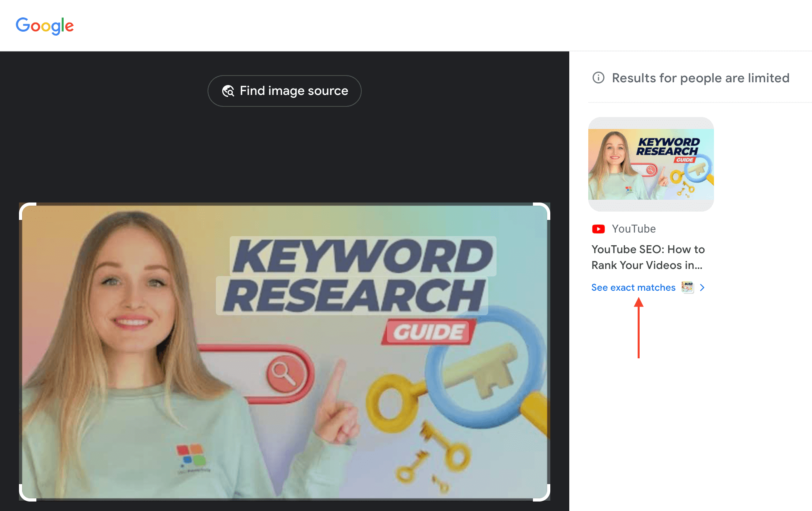This screenshot has height=511, width=812.
Task: Click the Find image source button
Action: click(284, 91)
